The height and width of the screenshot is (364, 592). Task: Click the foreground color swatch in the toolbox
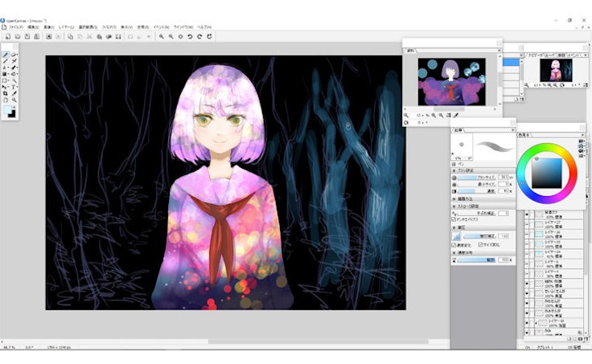(7, 110)
